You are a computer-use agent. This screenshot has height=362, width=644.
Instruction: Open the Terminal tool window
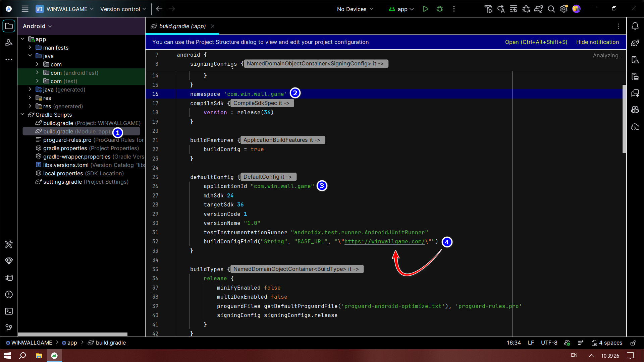click(x=9, y=311)
